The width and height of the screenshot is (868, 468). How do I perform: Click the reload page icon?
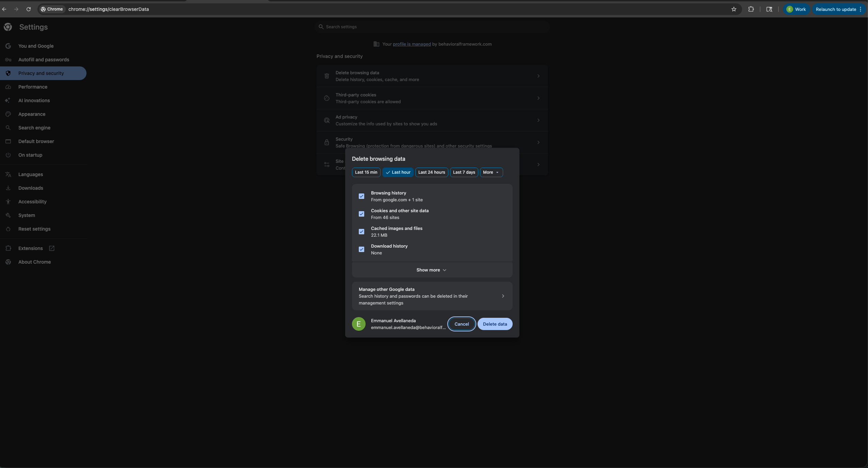[x=29, y=9]
